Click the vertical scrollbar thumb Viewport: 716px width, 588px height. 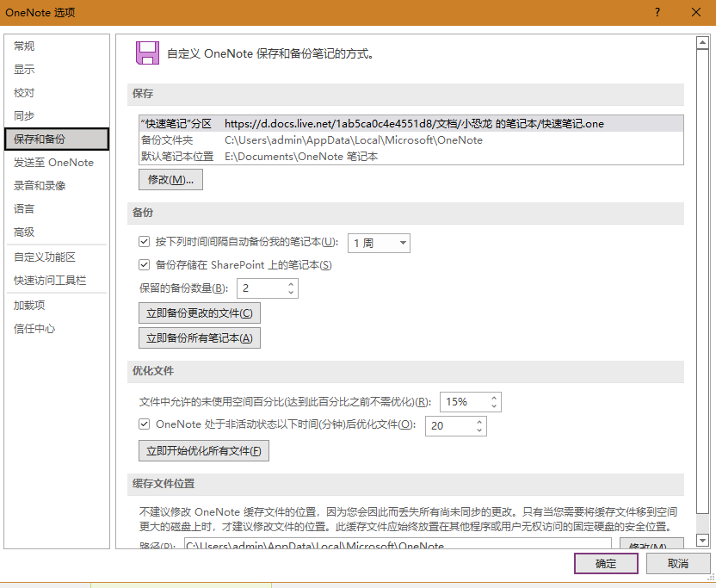coord(702,281)
